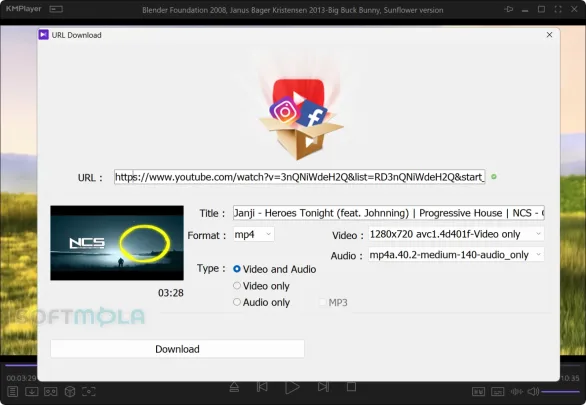The image size is (586, 405).
Task: Click into the URL input field
Action: (300, 177)
